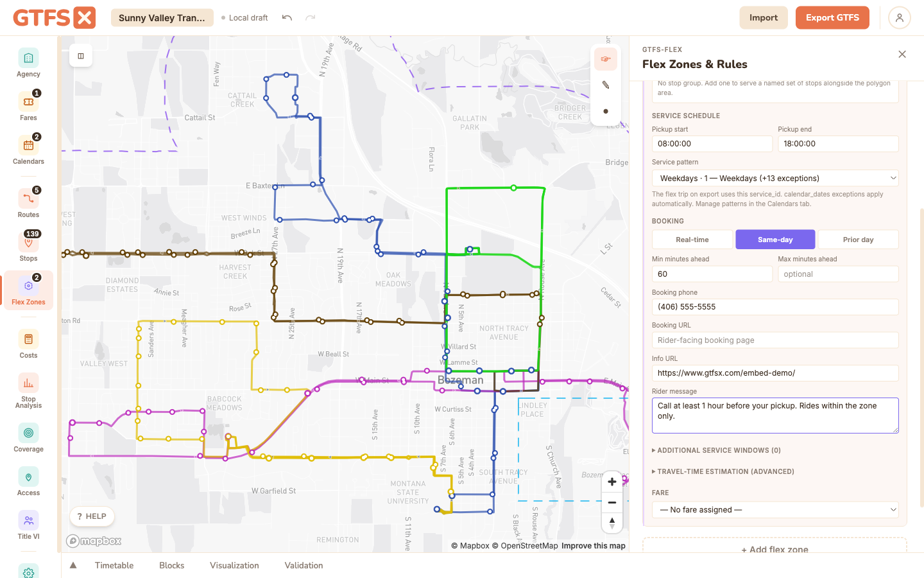Select Prior day booking option

[858, 240]
